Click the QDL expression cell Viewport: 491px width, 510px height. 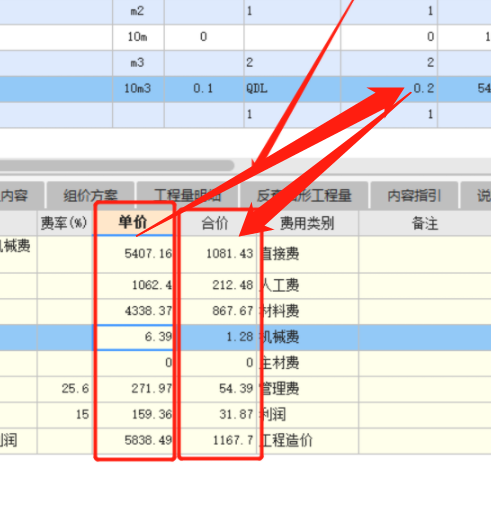292,89
